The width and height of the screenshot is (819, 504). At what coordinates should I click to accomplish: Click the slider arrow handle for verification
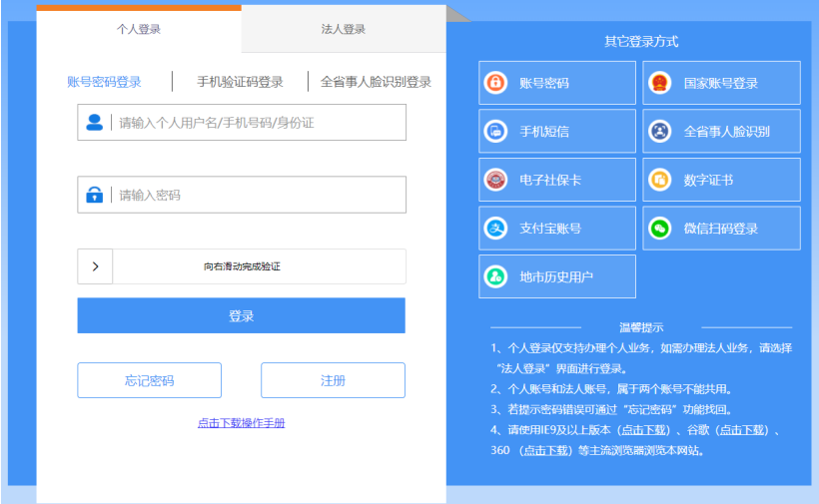(95, 266)
